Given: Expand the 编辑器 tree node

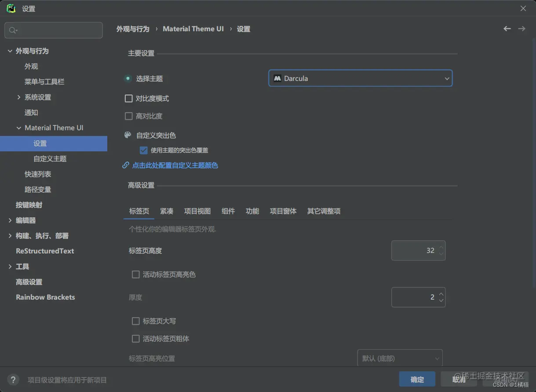Looking at the screenshot, I should tap(10, 220).
